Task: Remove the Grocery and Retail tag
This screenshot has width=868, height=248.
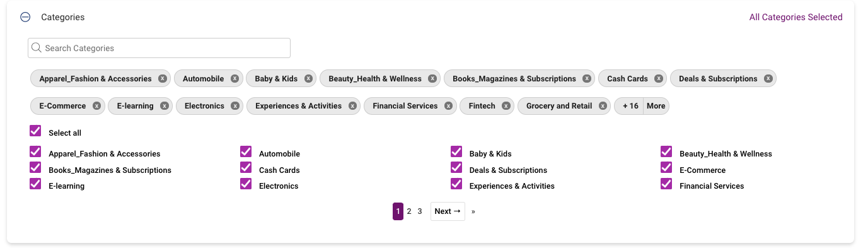Action: pos(603,106)
